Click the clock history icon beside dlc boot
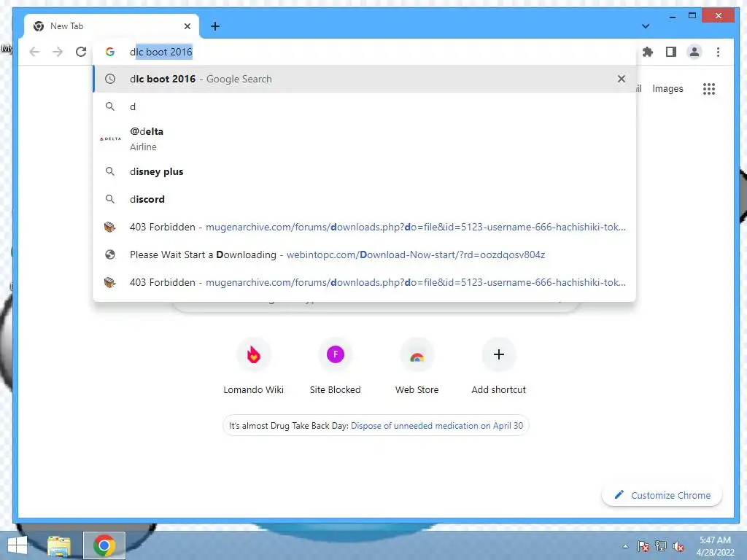The width and height of the screenshot is (747, 560). point(110,79)
